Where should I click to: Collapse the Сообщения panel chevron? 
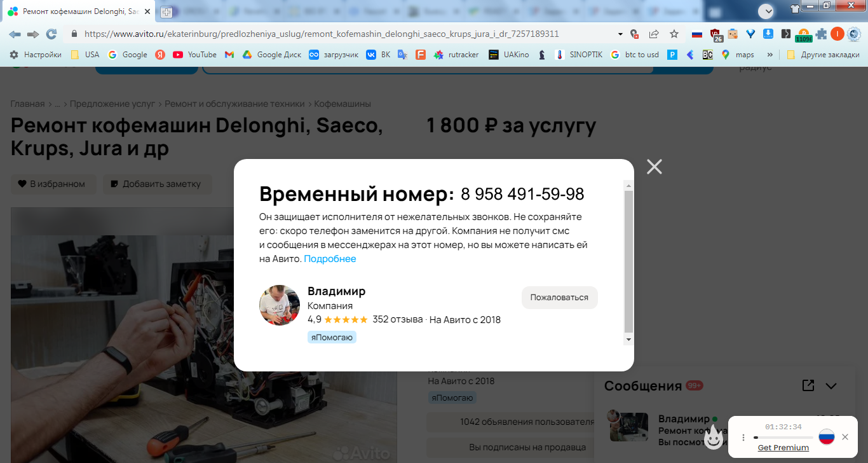coord(831,386)
